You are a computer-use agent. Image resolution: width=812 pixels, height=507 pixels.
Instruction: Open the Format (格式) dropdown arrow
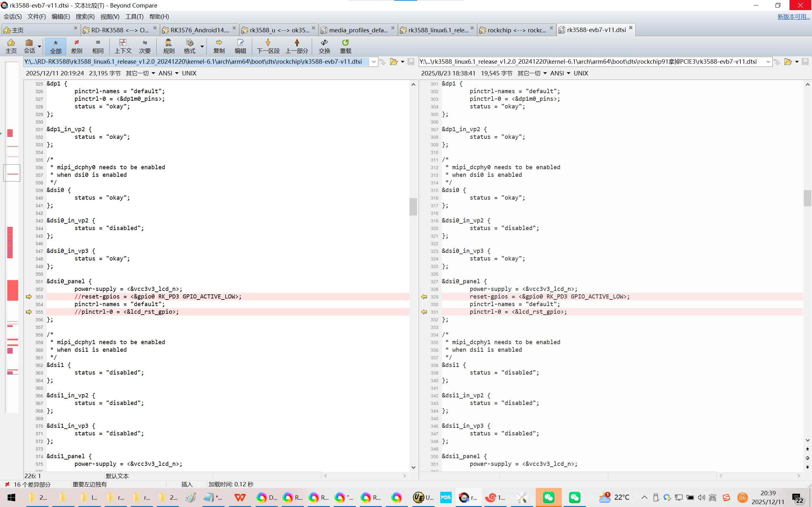pyautogui.click(x=202, y=46)
